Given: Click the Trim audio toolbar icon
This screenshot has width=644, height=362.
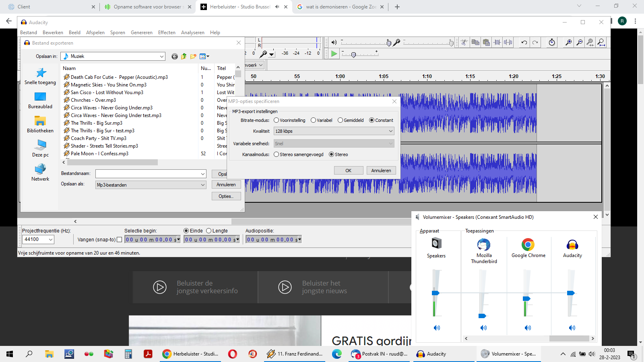Looking at the screenshot, I should (x=497, y=42).
